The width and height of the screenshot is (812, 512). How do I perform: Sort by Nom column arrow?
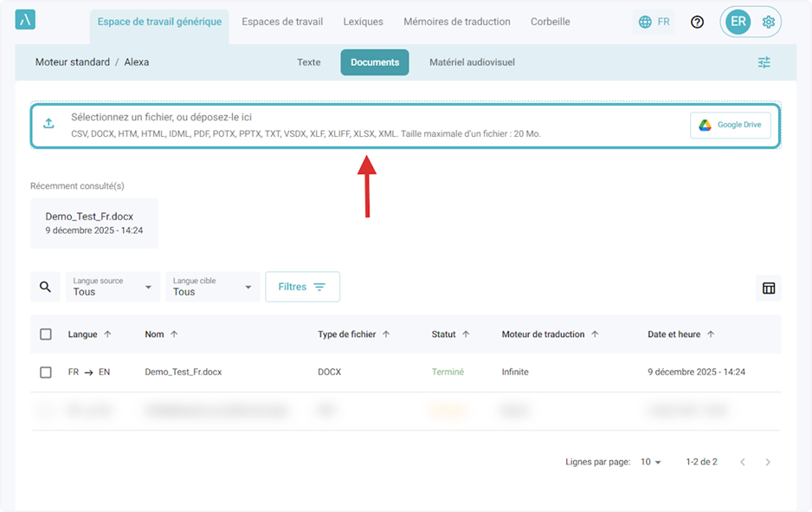[174, 334]
